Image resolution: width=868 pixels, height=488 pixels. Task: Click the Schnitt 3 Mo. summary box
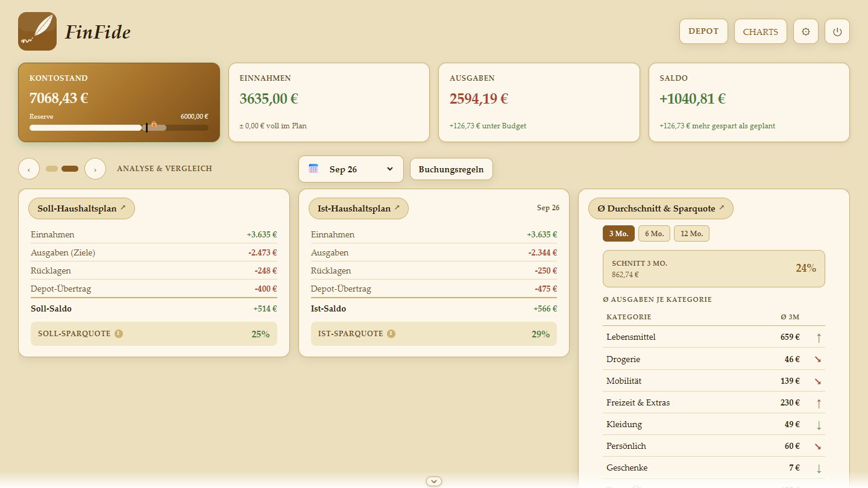pyautogui.click(x=714, y=269)
